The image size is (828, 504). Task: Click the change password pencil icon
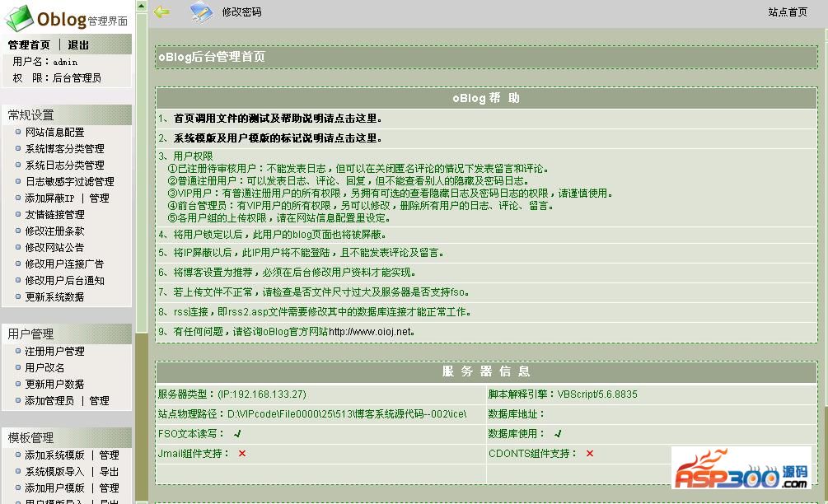(x=201, y=12)
